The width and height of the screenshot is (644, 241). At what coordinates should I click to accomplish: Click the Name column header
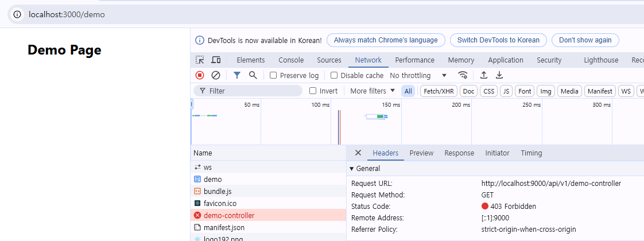click(269, 153)
